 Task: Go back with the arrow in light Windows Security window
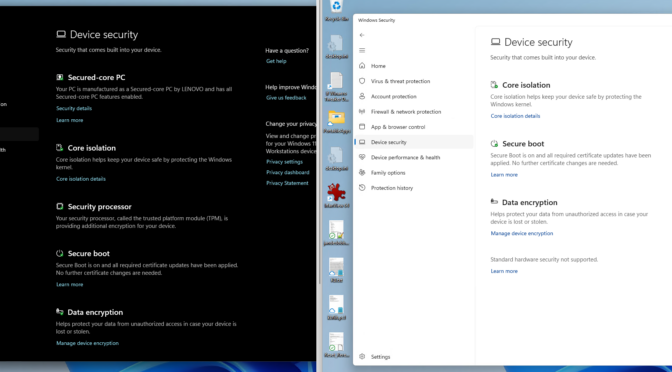pos(362,35)
